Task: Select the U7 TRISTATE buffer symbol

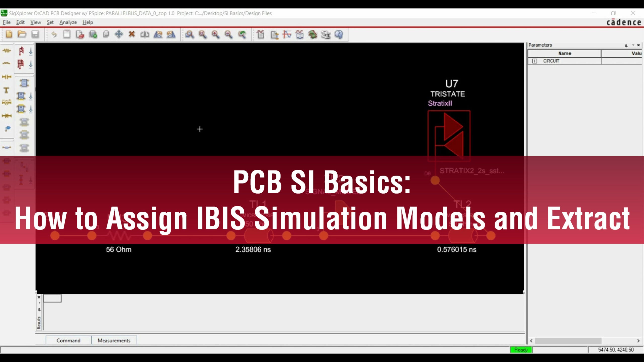Action: [449, 136]
